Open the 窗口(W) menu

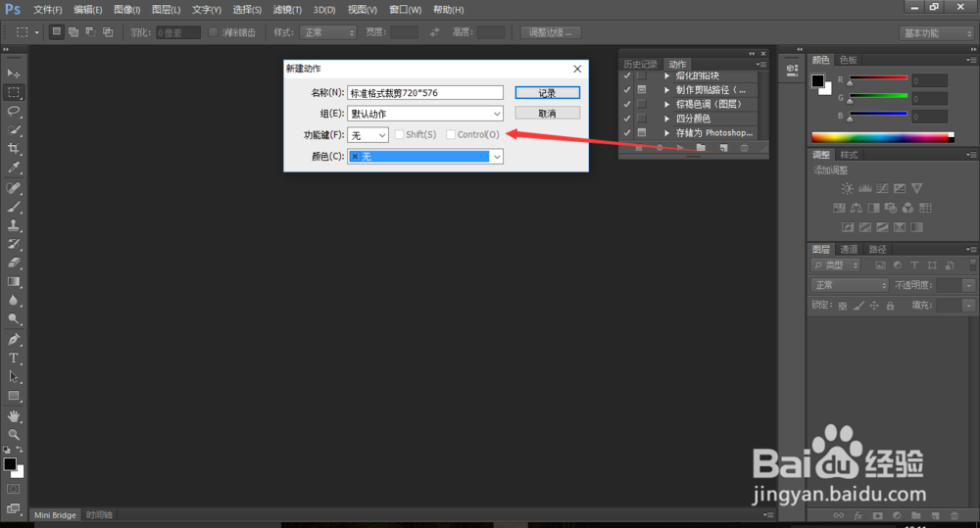pos(405,10)
